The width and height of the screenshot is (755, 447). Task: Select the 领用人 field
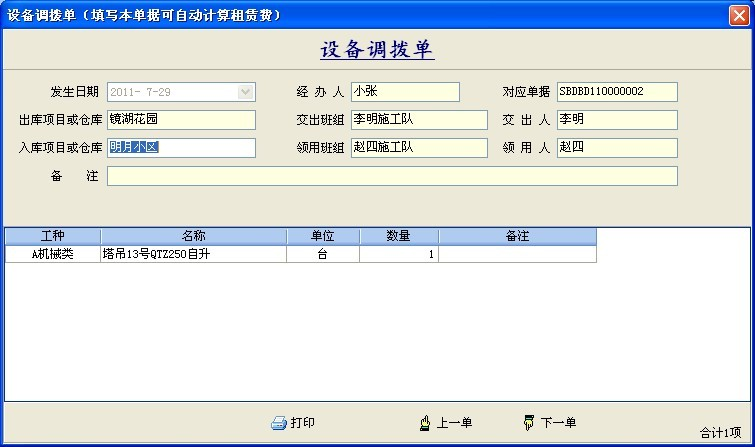(616, 148)
